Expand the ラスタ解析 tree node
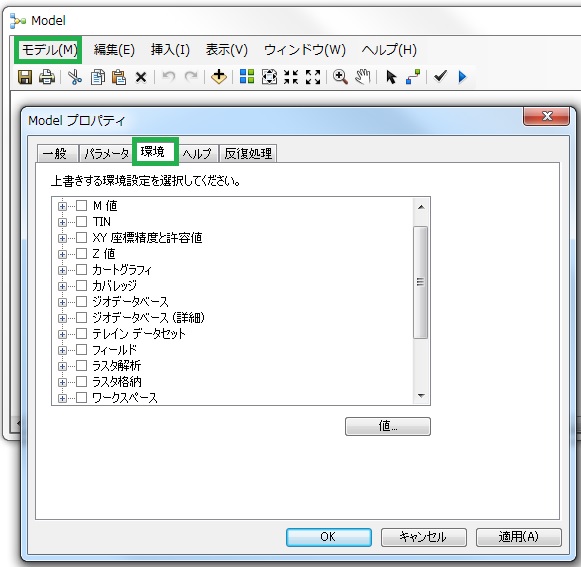The width and height of the screenshot is (581, 567). [x=62, y=367]
